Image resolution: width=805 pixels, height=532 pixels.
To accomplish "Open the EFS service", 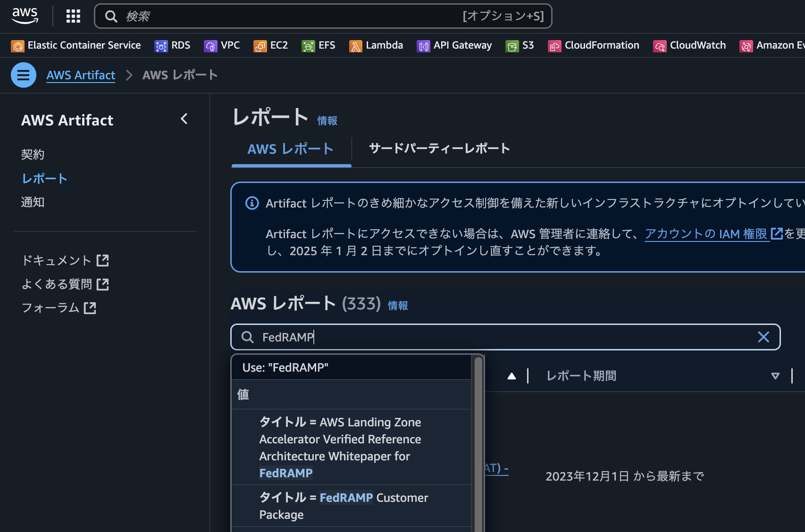I will [319, 45].
